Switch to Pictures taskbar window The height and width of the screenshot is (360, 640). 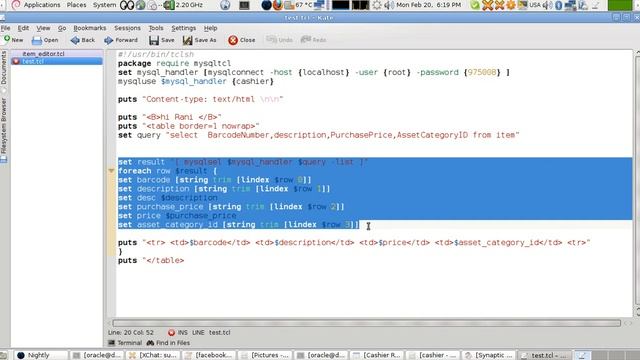pos(264,355)
